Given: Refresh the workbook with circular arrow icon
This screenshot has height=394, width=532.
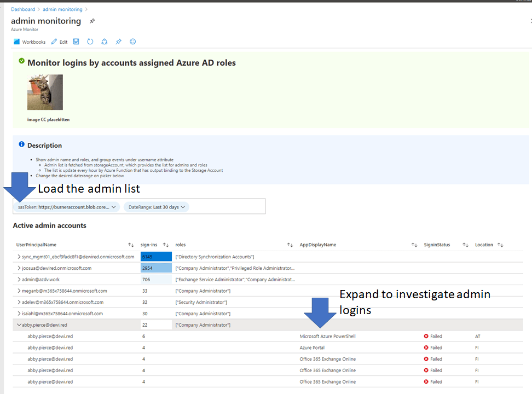Looking at the screenshot, I should 90,42.
